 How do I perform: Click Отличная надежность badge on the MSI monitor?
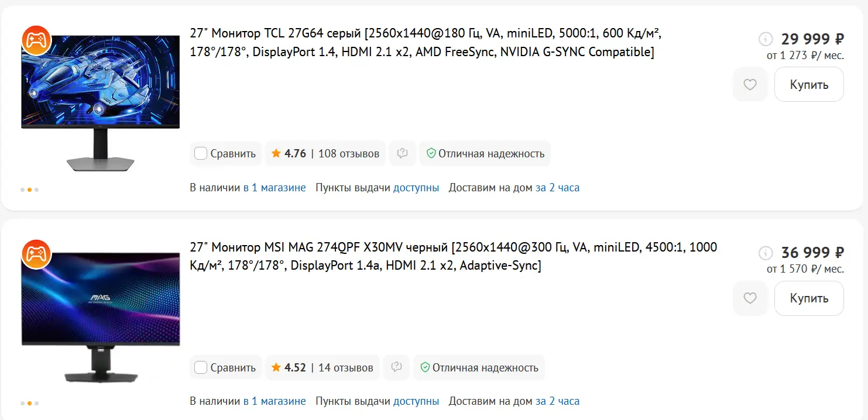pyautogui.click(x=479, y=368)
